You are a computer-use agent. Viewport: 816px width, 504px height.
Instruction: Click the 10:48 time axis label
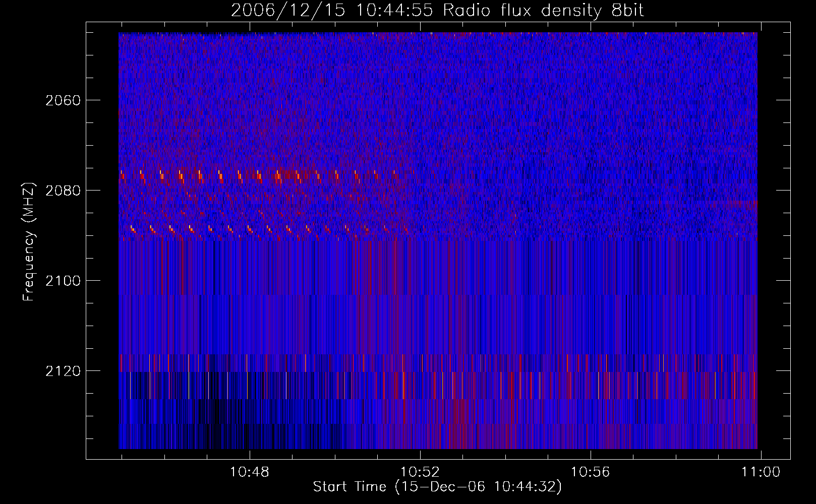click(250, 472)
